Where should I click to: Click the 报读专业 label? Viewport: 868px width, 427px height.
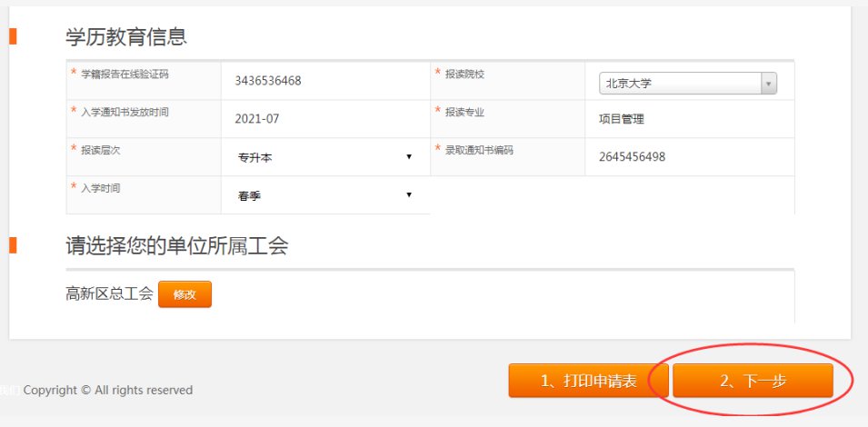point(464,113)
